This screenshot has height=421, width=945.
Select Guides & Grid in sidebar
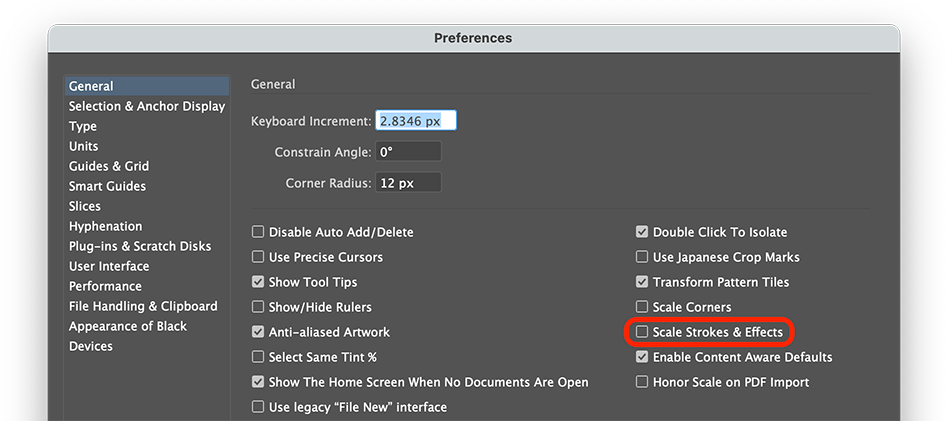pyautogui.click(x=109, y=166)
